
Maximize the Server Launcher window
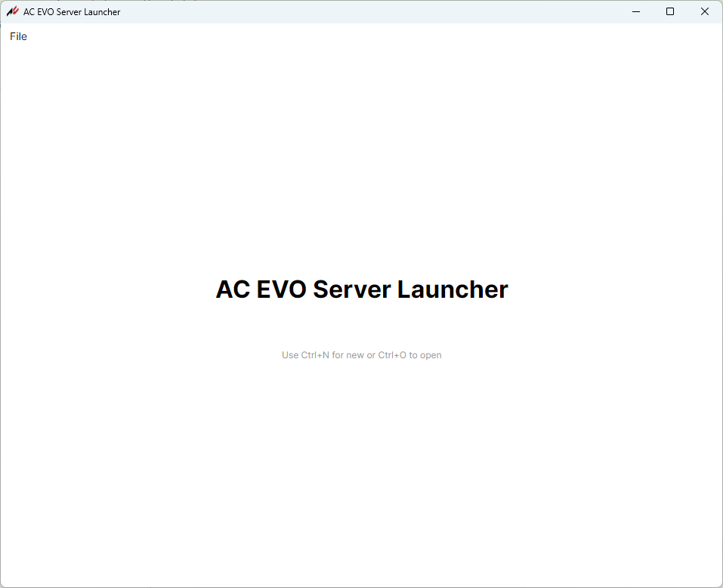tap(670, 11)
